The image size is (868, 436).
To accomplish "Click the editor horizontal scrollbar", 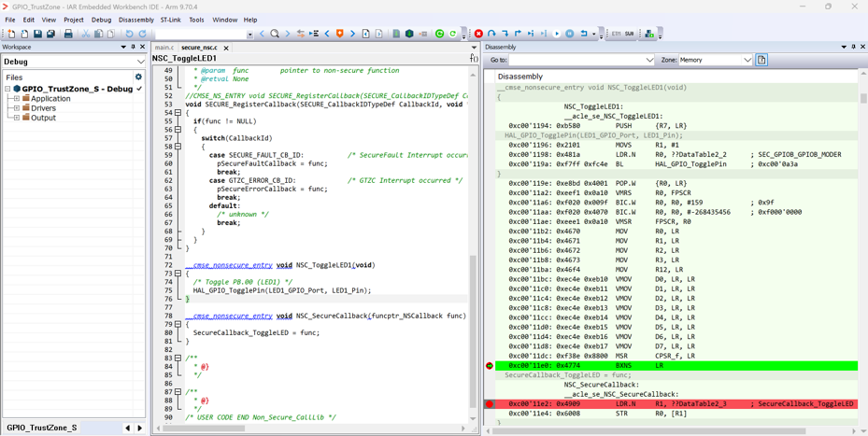I will (x=313, y=429).
